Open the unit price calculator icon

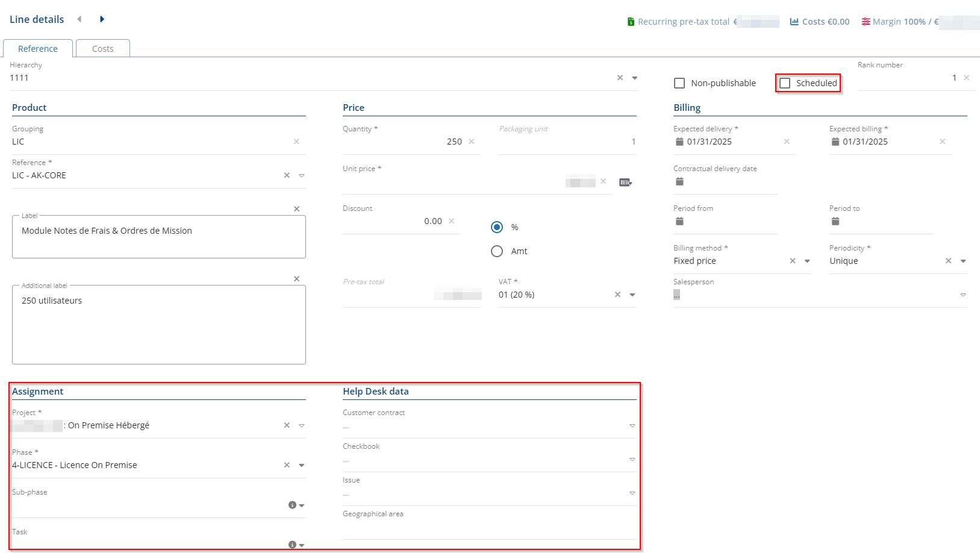click(x=625, y=183)
